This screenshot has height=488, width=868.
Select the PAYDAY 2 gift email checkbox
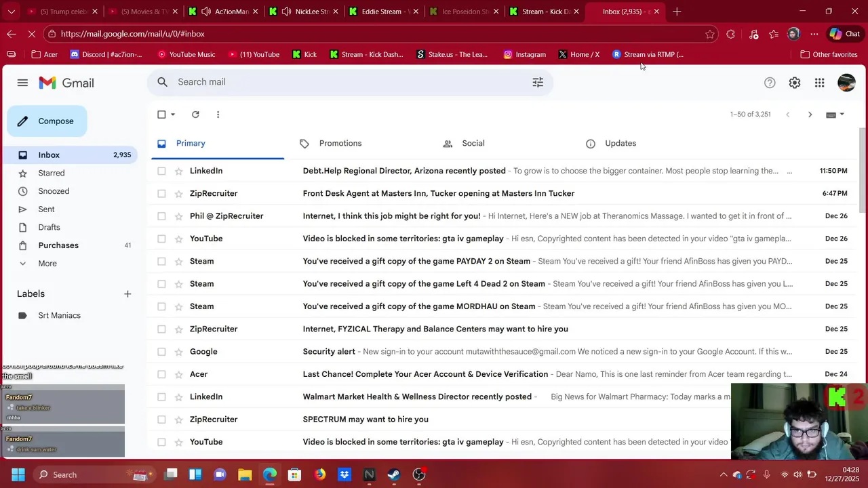click(161, 262)
